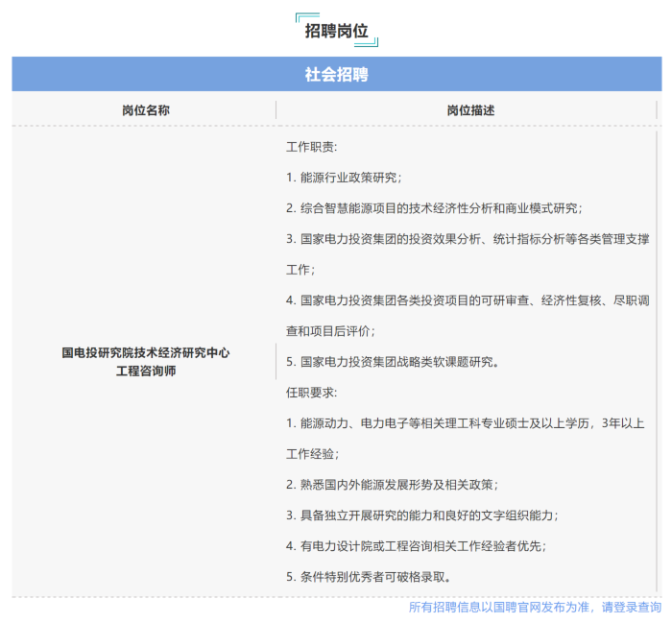This screenshot has height=623, width=672.
Task: Click line 4. 国家电力投资集团各类投资项目的可研审查
Action: click(468, 300)
